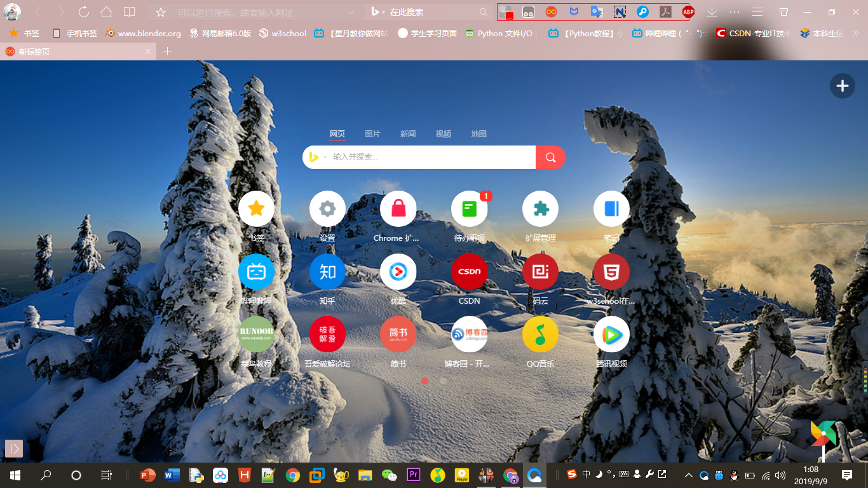Show more bookmarks with overflow chevron
868x488 pixels.
(x=857, y=33)
